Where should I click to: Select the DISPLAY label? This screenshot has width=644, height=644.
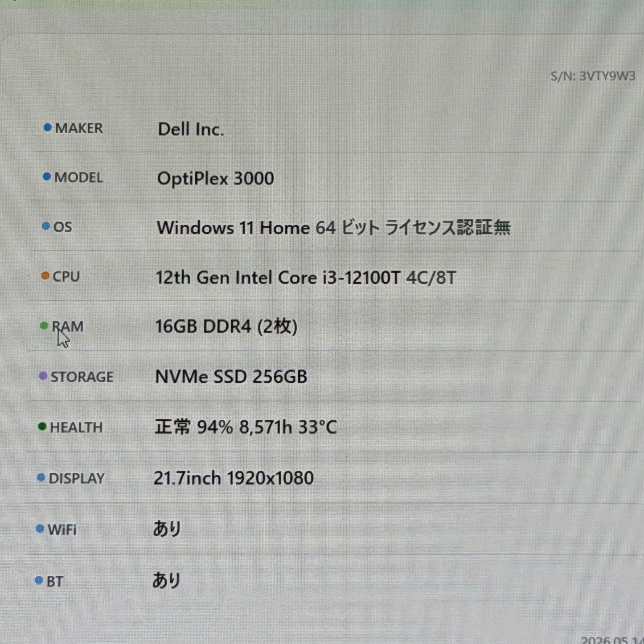[76, 479]
